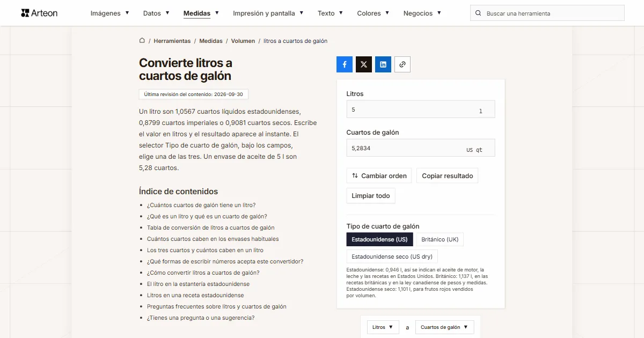Image resolution: width=644 pixels, height=338 pixels.
Task: Go to the home breadcrumb icon
Action: click(142, 40)
